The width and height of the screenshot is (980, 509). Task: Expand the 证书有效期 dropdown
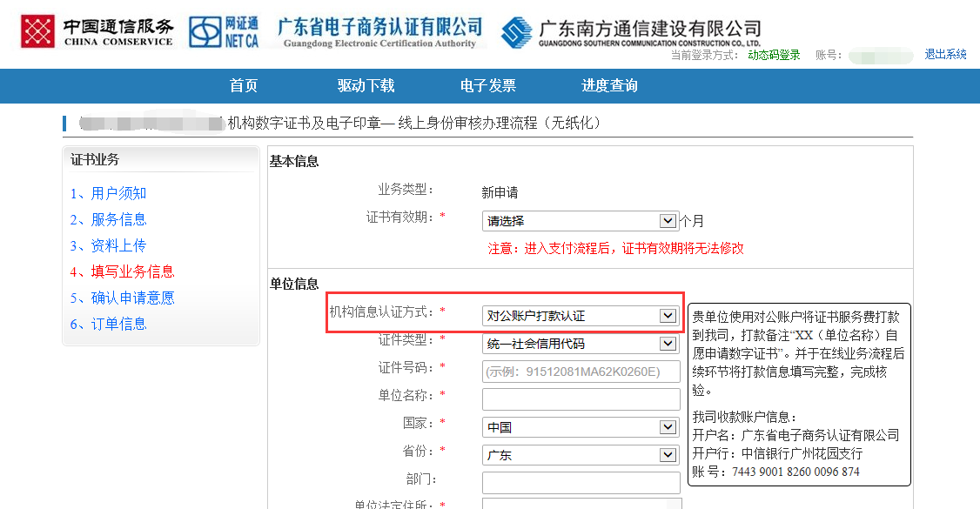coord(580,221)
